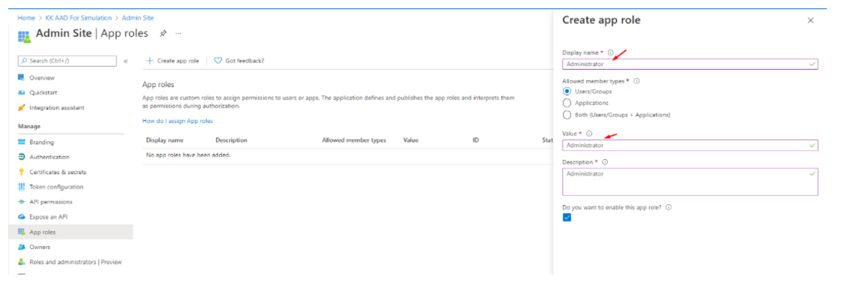Click the Expose an API cloud icon
The image size is (868, 289).
22,217
